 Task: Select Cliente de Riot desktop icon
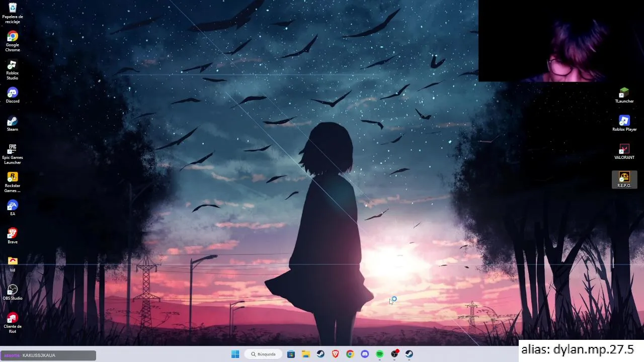13,323
